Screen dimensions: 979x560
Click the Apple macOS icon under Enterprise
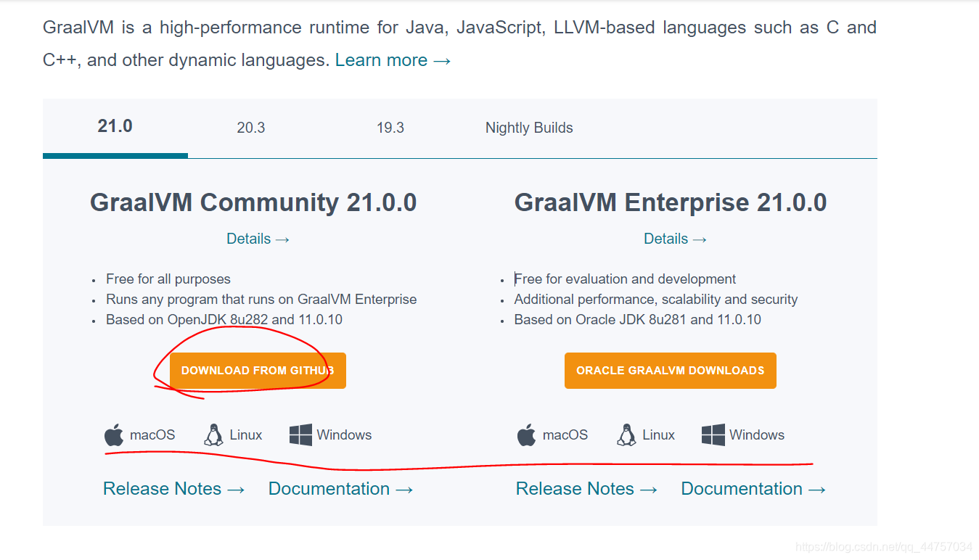coord(527,435)
